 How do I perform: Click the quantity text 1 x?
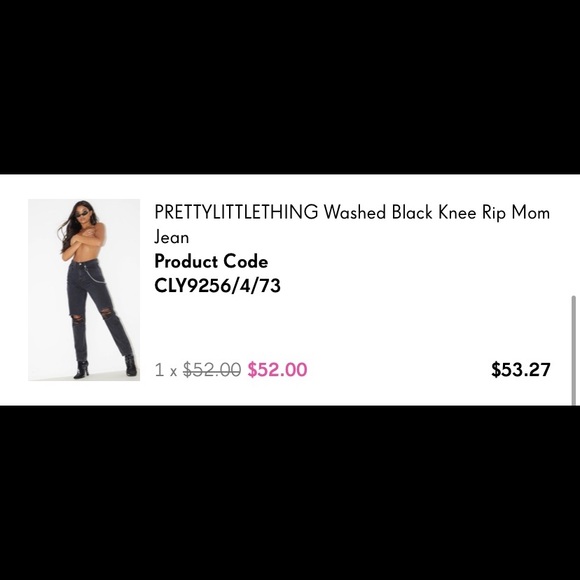click(166, 370)
